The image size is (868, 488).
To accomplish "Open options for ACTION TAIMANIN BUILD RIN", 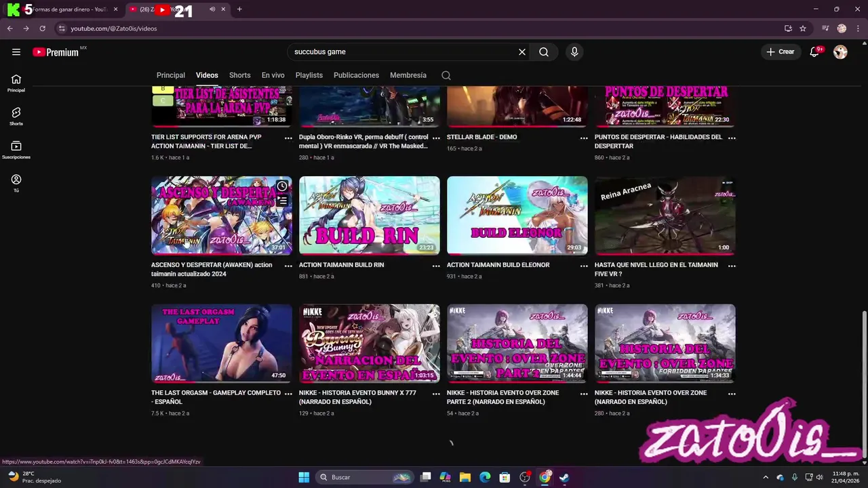I will (436, 266).
